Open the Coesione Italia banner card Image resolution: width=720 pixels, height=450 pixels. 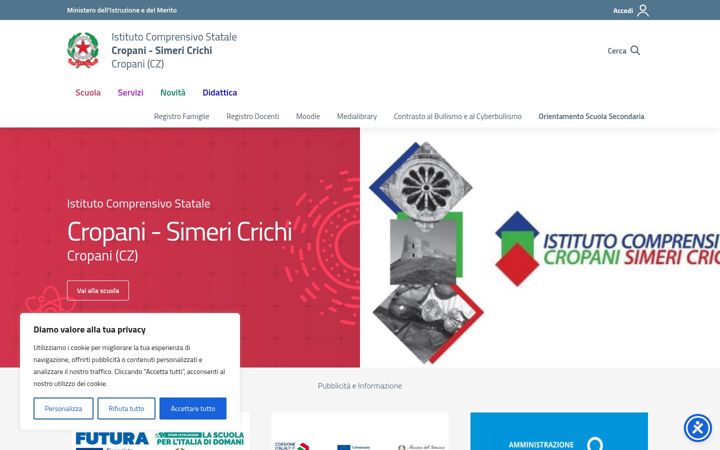[360, 431]
